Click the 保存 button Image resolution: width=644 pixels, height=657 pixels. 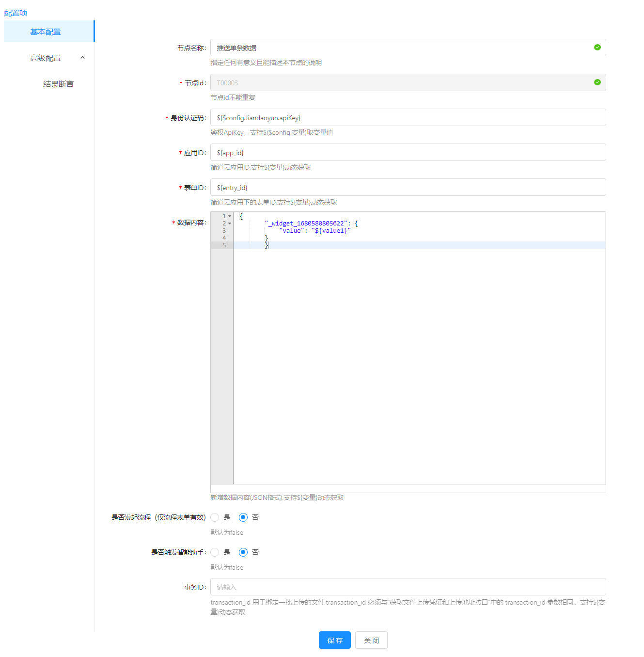[x=335, y=640]
